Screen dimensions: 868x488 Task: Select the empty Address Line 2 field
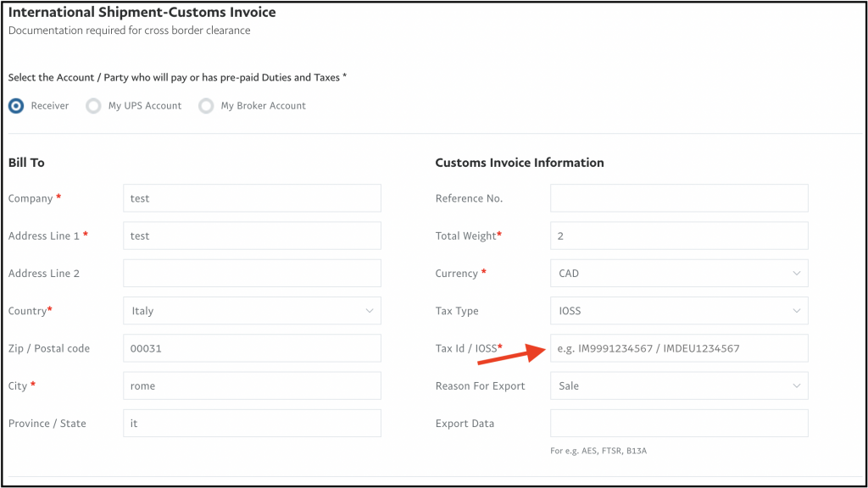pyautogui.click(x=252, y=274)
